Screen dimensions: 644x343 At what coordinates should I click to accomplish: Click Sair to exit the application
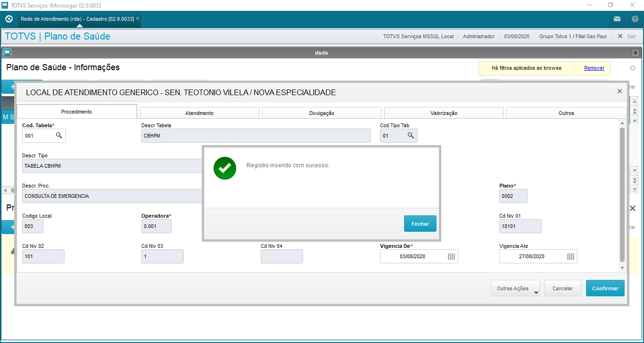627,36
